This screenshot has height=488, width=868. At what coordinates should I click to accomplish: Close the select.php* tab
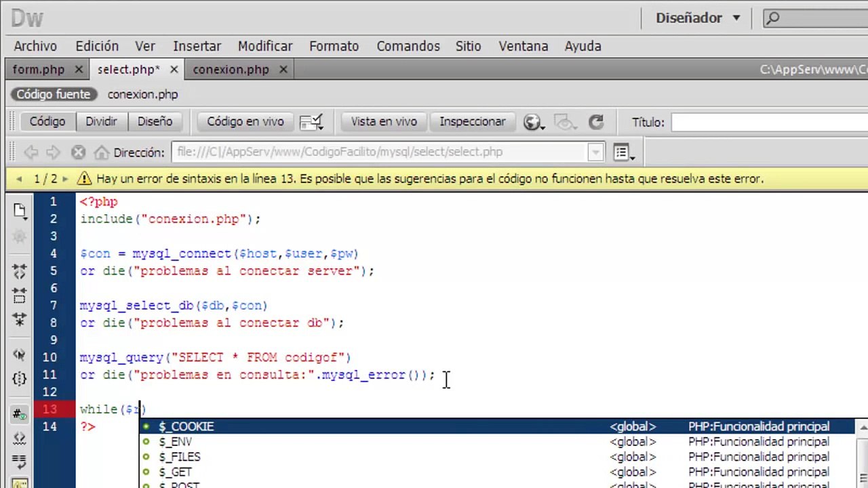coord(174,70)
